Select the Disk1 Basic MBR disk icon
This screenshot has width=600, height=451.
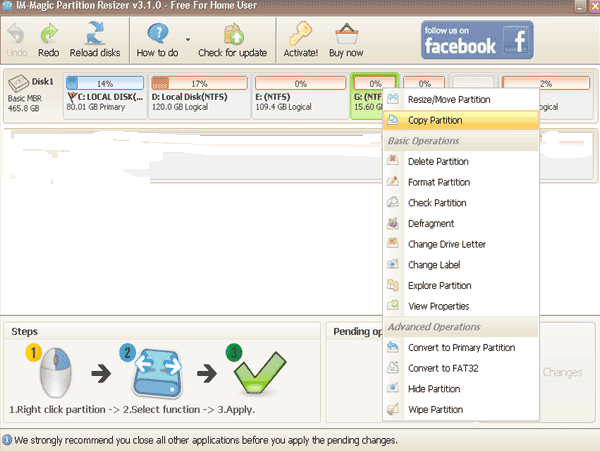[19, 82]
